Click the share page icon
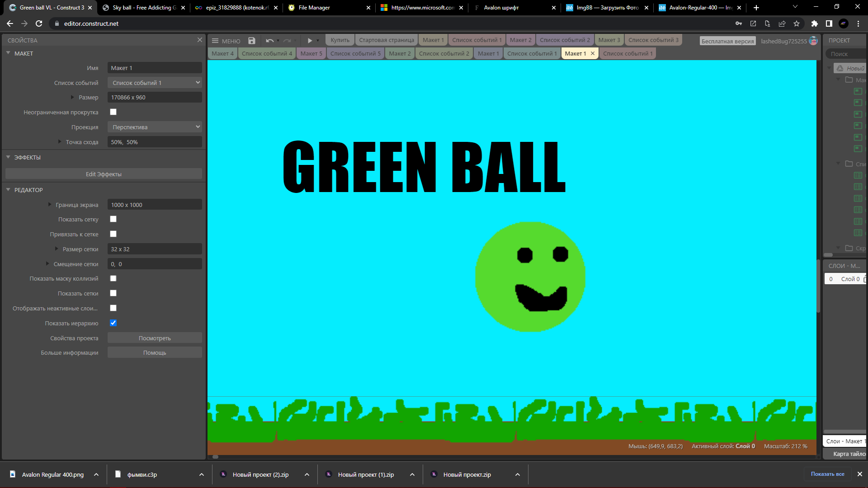This screenshot has width=868, height=488. coord(782,23)
